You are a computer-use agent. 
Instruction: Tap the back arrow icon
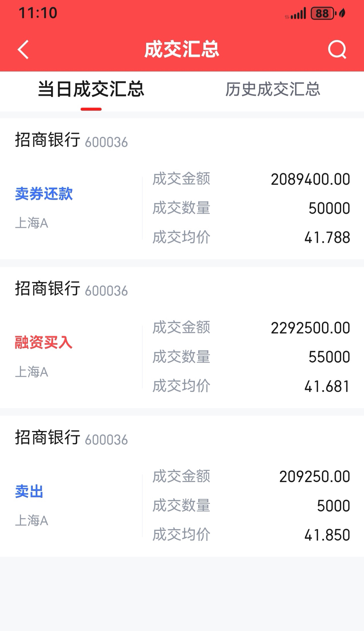(23, 50)
